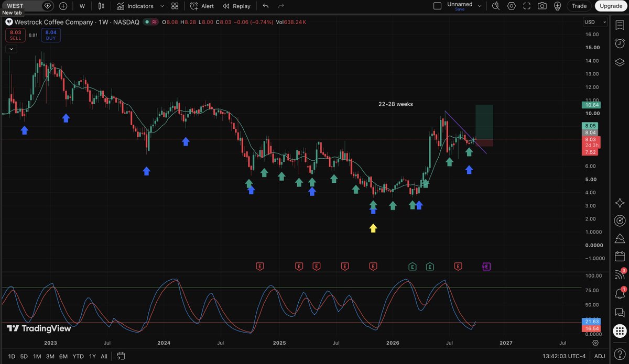629x364 pixels.
Task: Select the 5D time range
Action: click(x=24, y=356)
